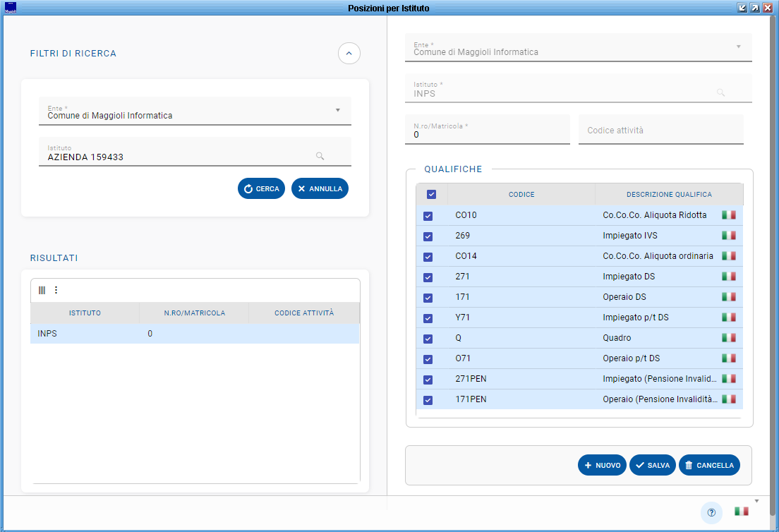Click the column chooser icon in Risultati
This screenshot has width=779, height=532.
(42, 290)
